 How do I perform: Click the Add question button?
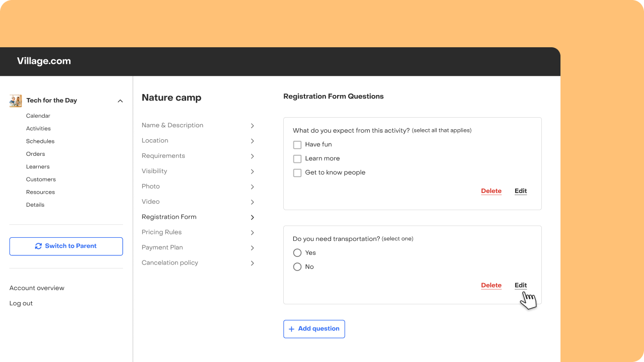314,329
